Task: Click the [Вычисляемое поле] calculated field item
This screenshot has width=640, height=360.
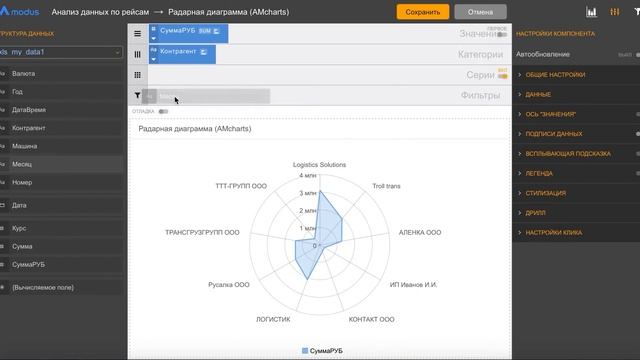Action: 61,288
